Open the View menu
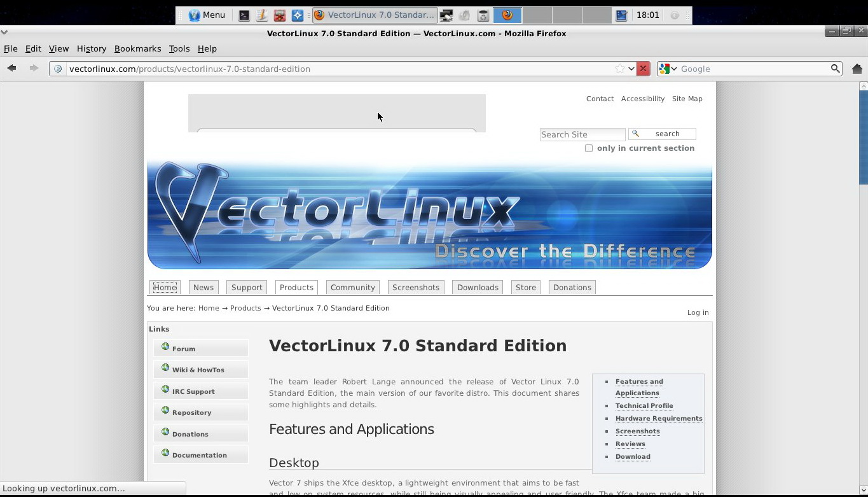This screenshot has width=868, height=497. (x=59, y=48)
